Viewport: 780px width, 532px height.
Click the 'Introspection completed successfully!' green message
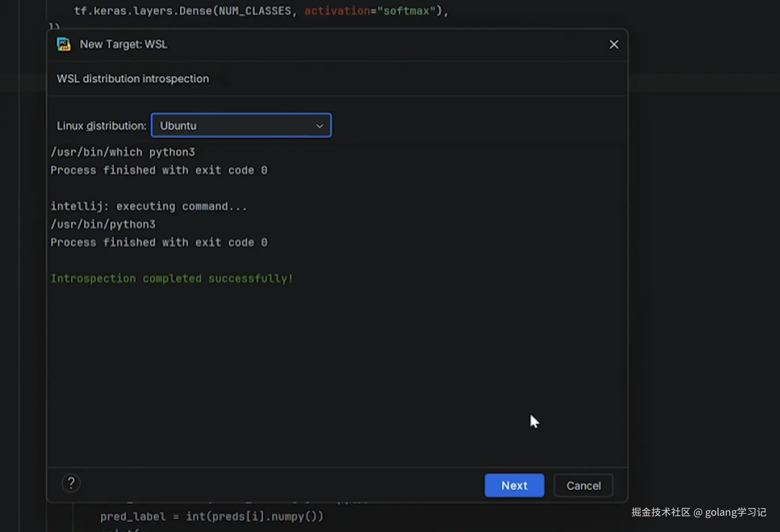click(x=172, y=278)
